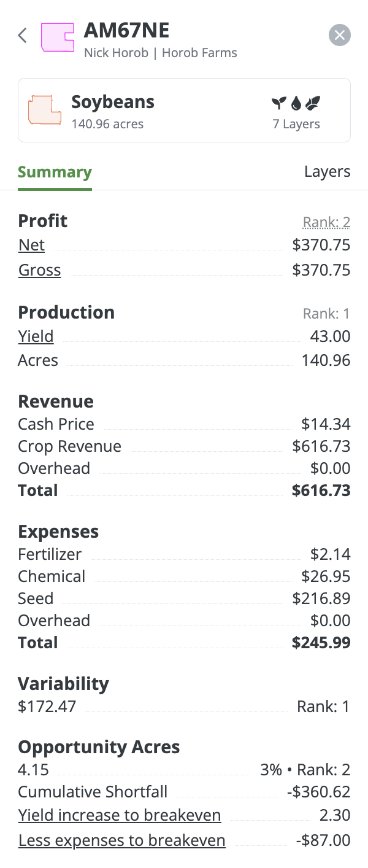Click the Nick Horob | Horob Farms subtitle

click(160, 53)
